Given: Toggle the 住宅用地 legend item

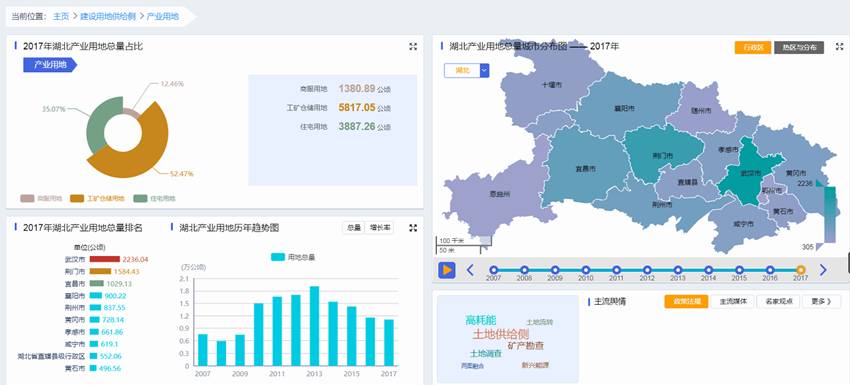Looking at the screenshot, I should coord(154,198).
